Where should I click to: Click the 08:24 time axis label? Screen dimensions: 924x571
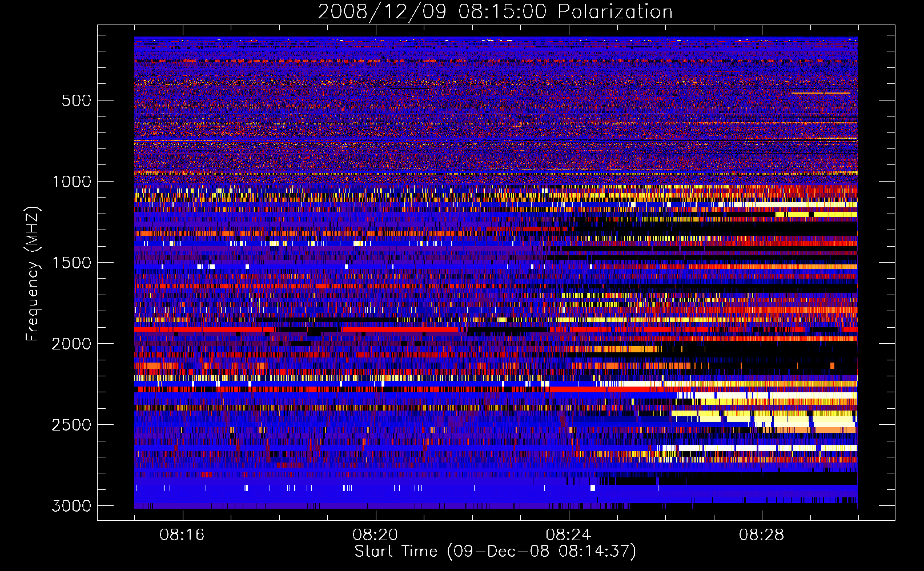tap(568, 535)
